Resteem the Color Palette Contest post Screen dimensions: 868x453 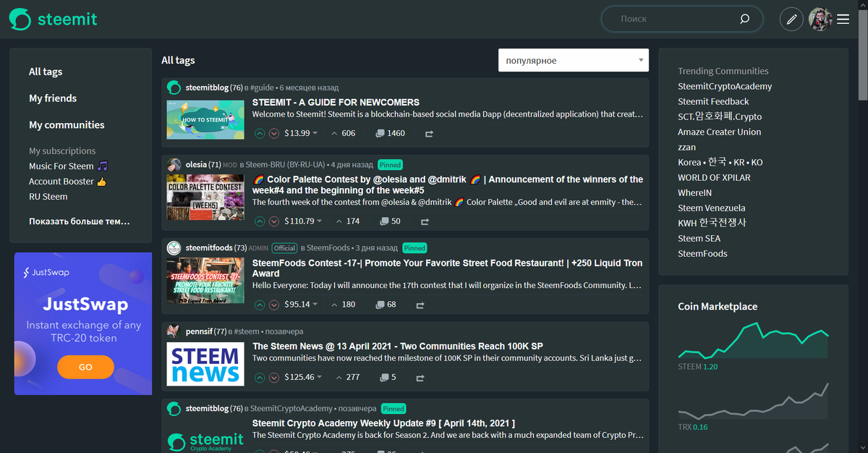[x=425, y=222]
